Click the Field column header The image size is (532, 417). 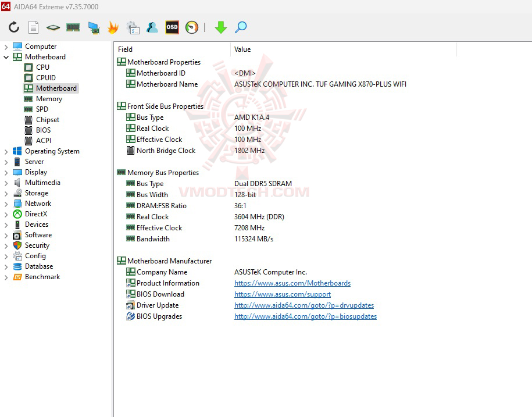point(172,49)
